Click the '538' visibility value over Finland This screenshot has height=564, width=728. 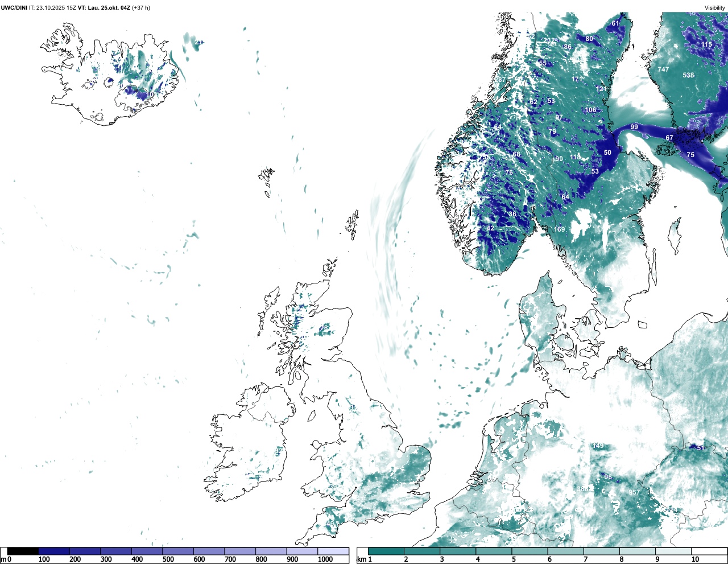(x=688, y=75)
